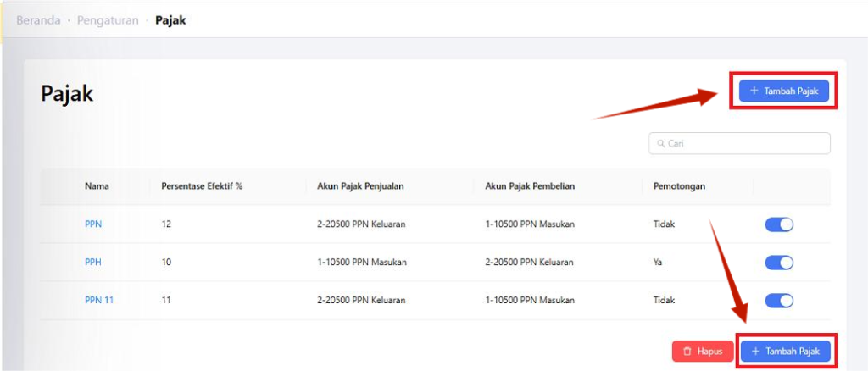Click the percentage value 10 in PPH row
868x371 pixels.
click(x=166, y=263)
